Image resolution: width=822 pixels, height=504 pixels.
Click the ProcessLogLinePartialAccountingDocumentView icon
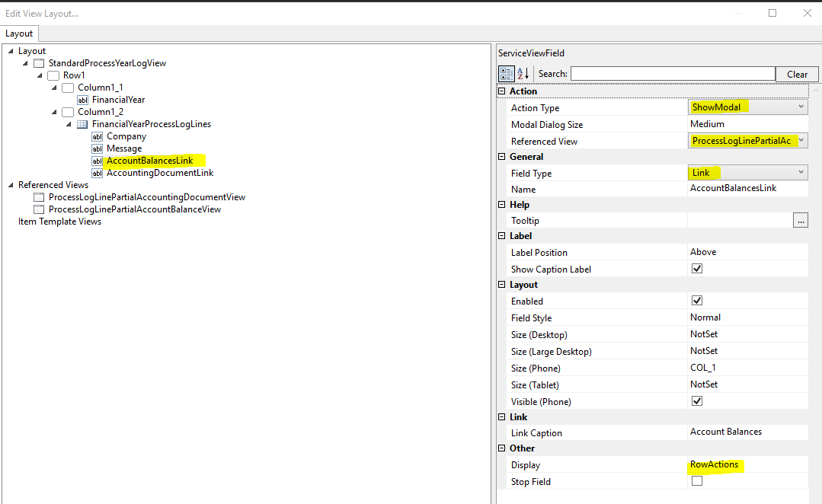tap(39, 197)
